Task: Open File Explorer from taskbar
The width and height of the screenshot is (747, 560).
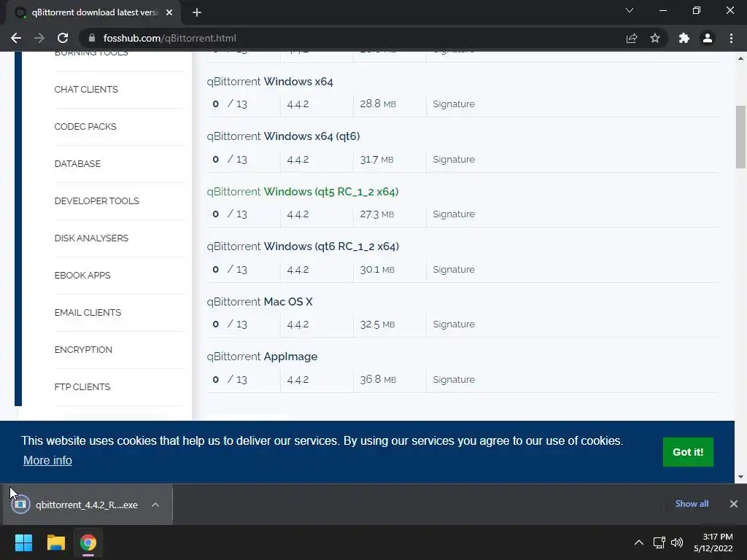Action: [x=55, y=542]
